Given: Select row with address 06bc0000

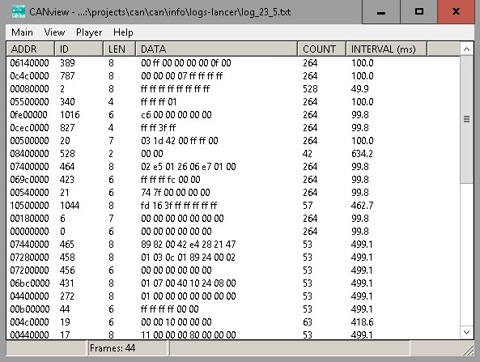Looking at the screenshot, I should pyautogui.click(x=233, y=283).
